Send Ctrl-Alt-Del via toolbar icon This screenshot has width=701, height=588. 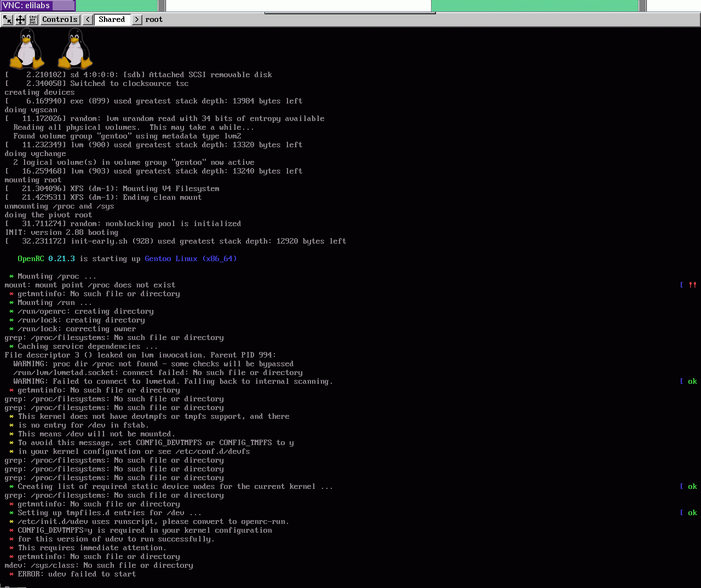tap(33, 20)
